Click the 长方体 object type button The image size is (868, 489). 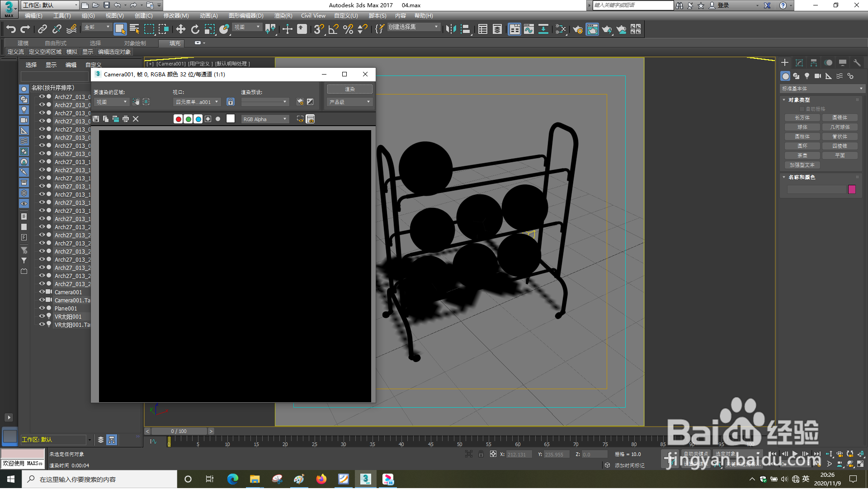pyautogui.click(x=802, y=118)
